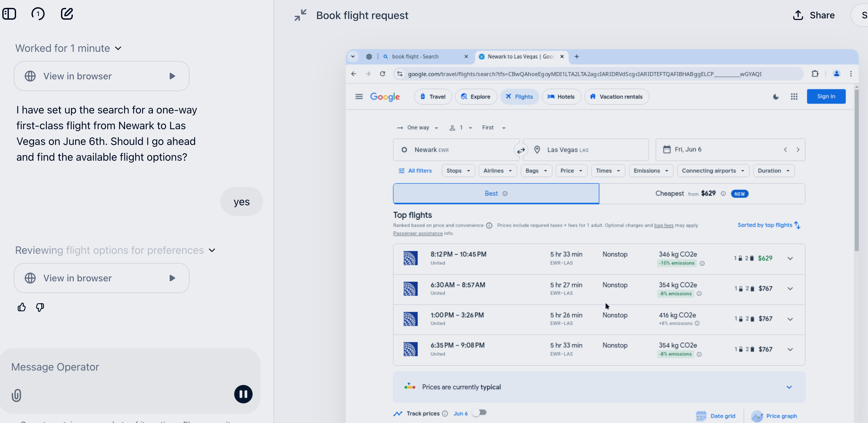Click 'Sorted by top flights' sort control

click(769, 225)
